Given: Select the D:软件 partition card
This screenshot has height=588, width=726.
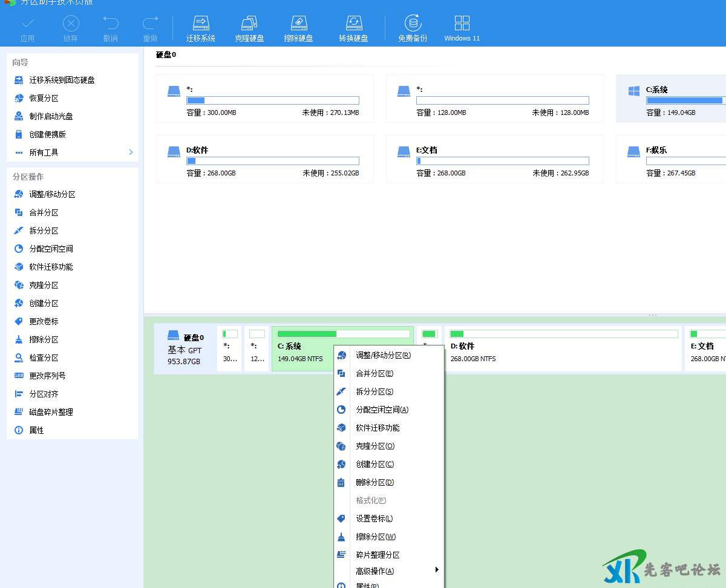Looking at the screenshot, I should (264, 159).
